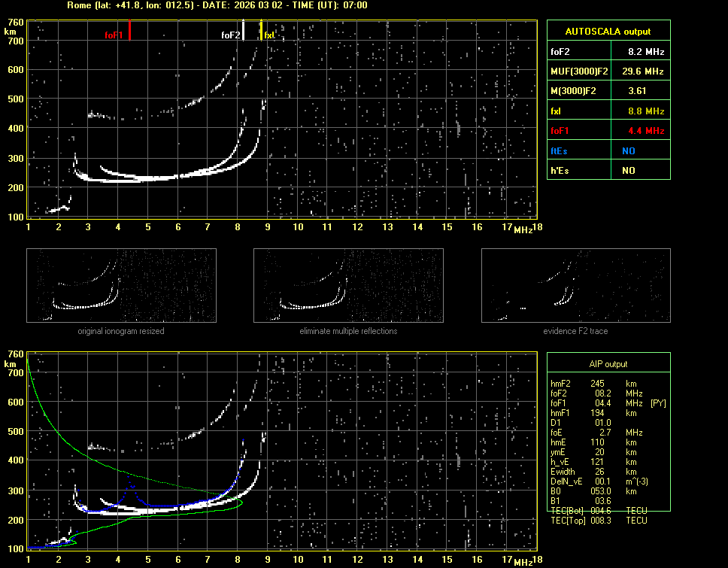Click the red foF1 marker on top ionogram
The height and width of the screenshot is (568, 728).
point(129,31)
